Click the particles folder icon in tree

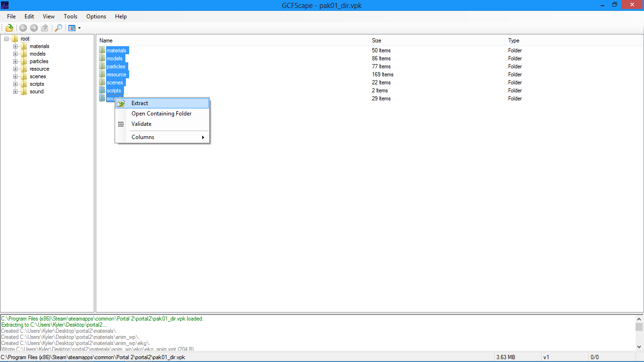[24, 61]
